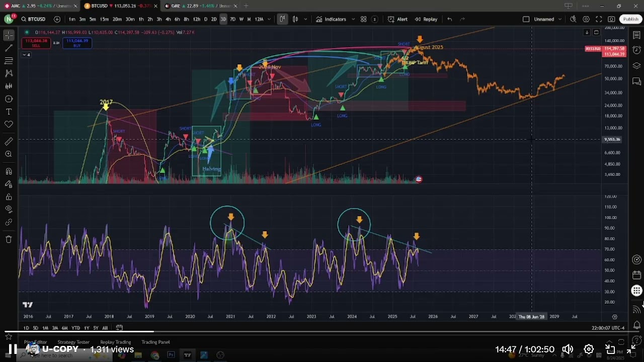Open the heart icons drawing tool
Screen dimensions: 644x362
pyautogui.click(x=9, y=124)
